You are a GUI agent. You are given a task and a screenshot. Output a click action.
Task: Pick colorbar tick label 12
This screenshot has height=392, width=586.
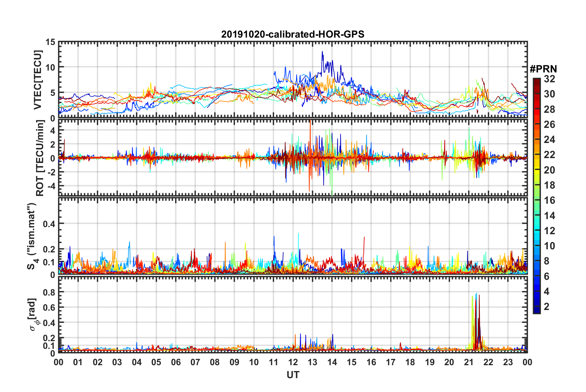(x=549, y=231)
